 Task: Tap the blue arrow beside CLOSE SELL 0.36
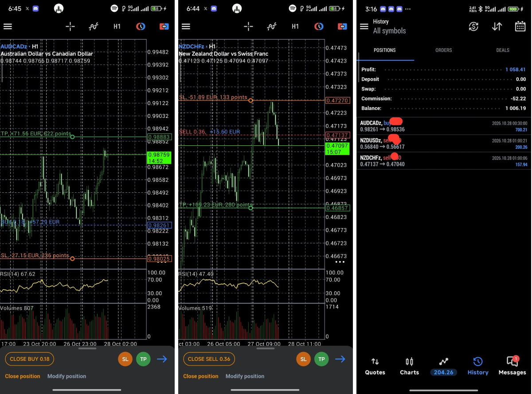point(340,359)
